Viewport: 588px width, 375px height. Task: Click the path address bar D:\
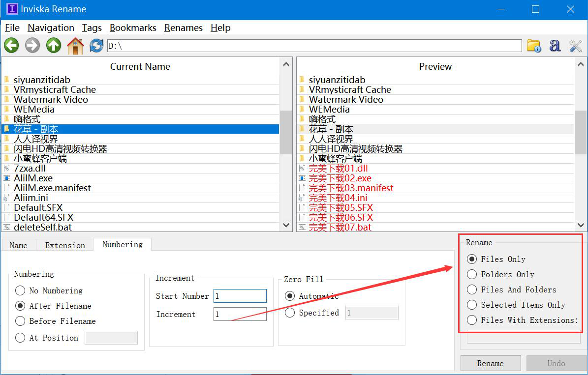tap(314, 46)
